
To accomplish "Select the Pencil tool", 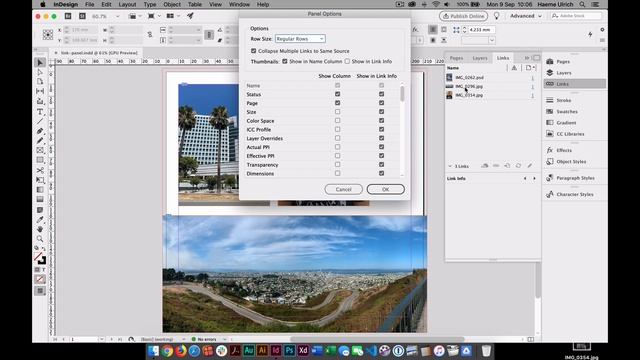I will tap(40, 141).
